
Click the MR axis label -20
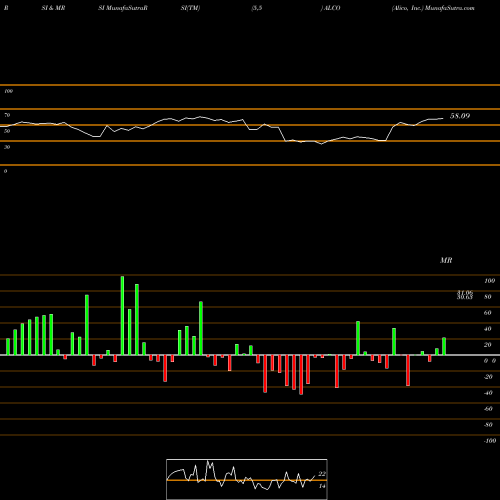click(488, 377)
